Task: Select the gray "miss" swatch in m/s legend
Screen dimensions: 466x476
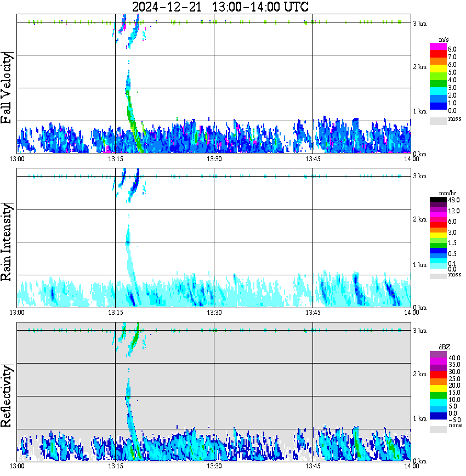Action: [x=438, y=121]
